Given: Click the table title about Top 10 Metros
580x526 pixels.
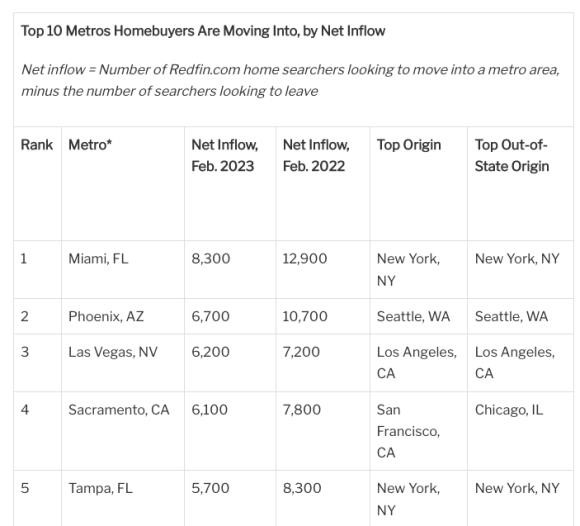Looking at the screenshot, I should pyautogui.click(x=203, y=31).
